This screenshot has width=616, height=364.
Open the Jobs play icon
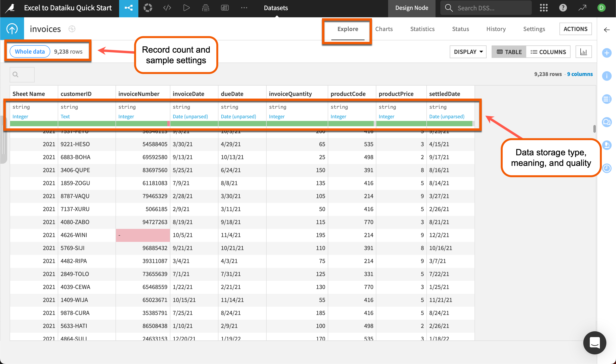(x=186, y=8)
